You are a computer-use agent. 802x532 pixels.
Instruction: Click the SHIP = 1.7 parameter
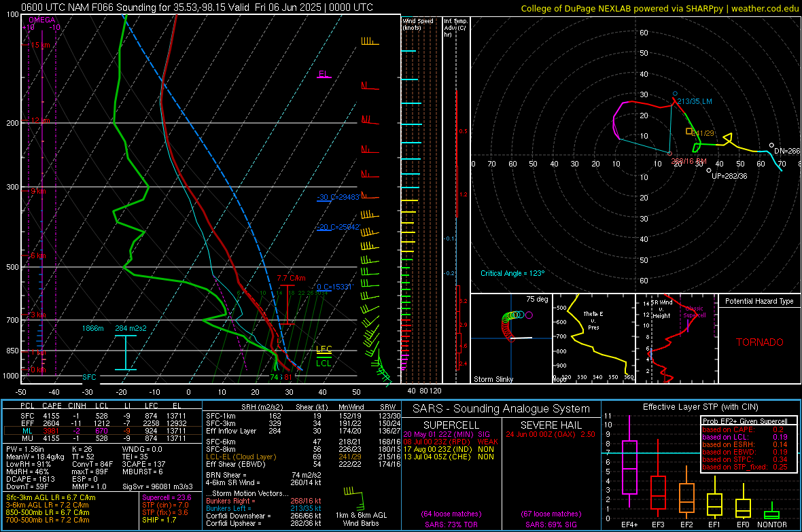point(159,520)
